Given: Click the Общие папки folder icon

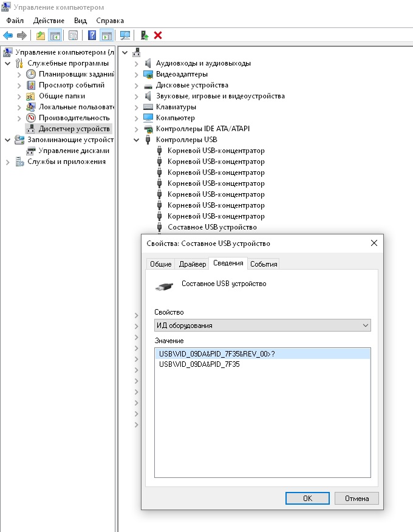Looking at the screenshot, I should click(x=31, y=96).
